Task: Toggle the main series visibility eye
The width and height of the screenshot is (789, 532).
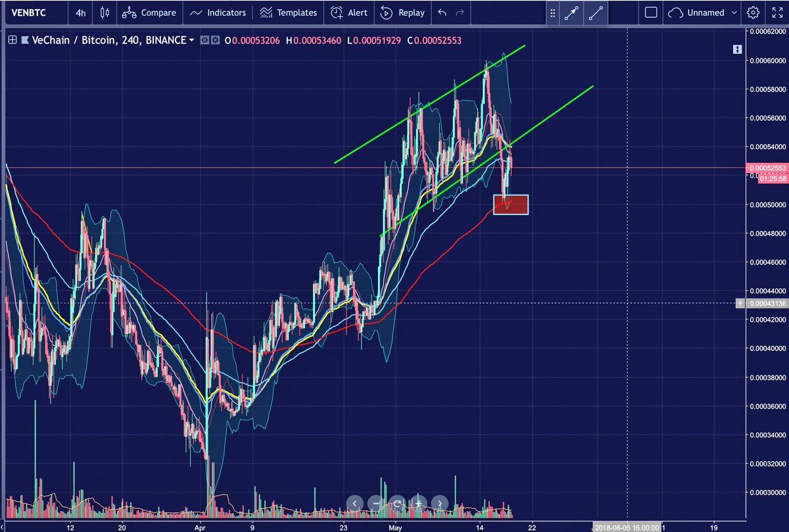Action: tap(205, 41)
